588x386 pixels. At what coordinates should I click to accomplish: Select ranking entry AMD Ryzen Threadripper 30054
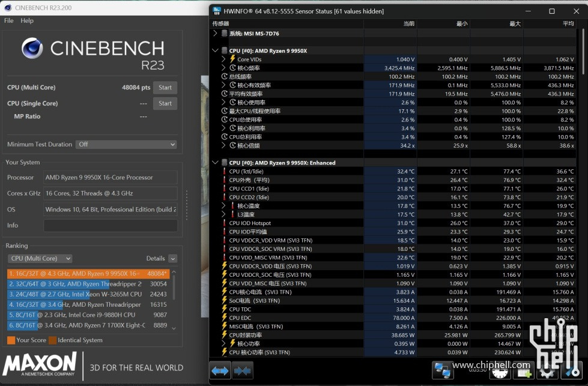tap(88, 284)
